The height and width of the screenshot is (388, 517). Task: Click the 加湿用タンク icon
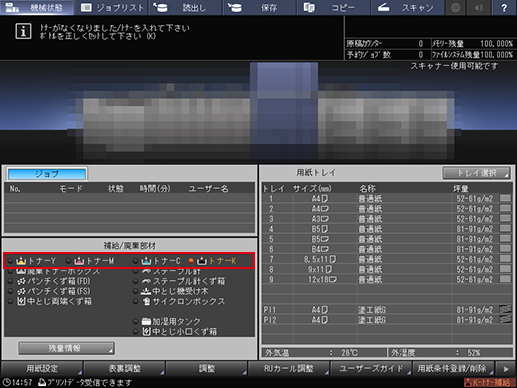point(146,322)
